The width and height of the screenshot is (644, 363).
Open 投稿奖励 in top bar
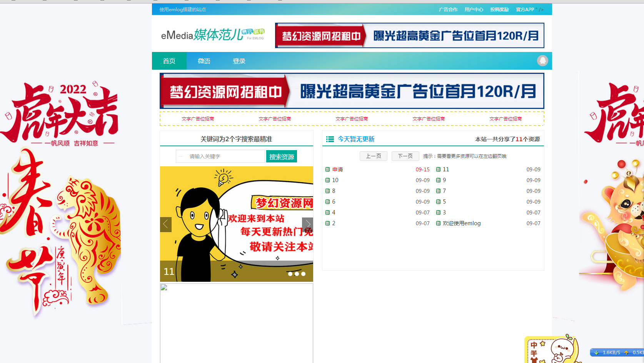click(499, 10)
